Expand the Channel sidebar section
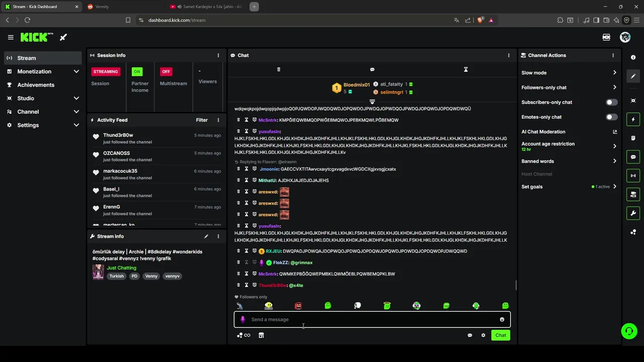The image size is (644, 362). coord(43,112)
